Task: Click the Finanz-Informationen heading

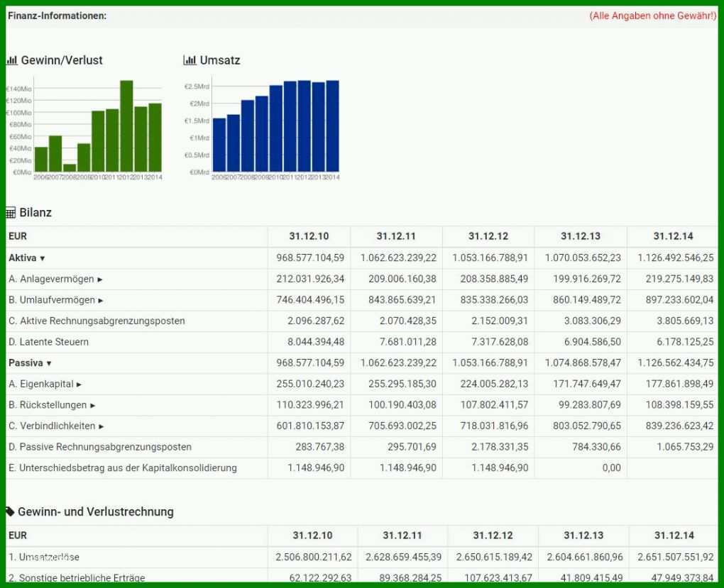Action: [x=57, y=16]
